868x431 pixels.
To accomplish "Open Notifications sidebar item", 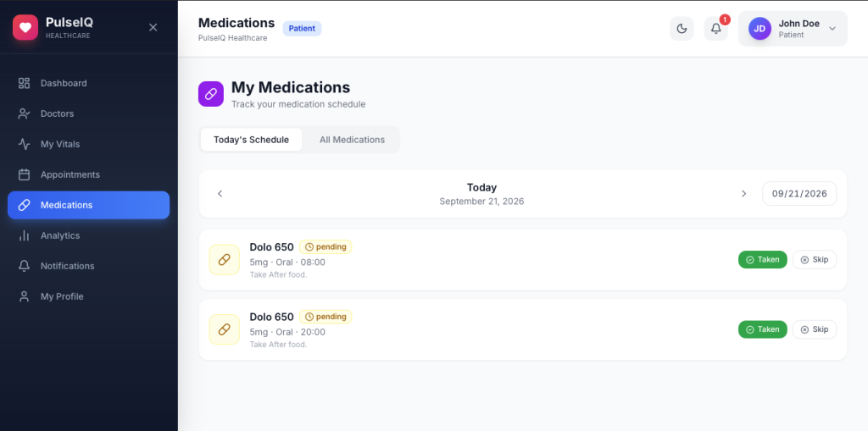I will coord(88,266).
